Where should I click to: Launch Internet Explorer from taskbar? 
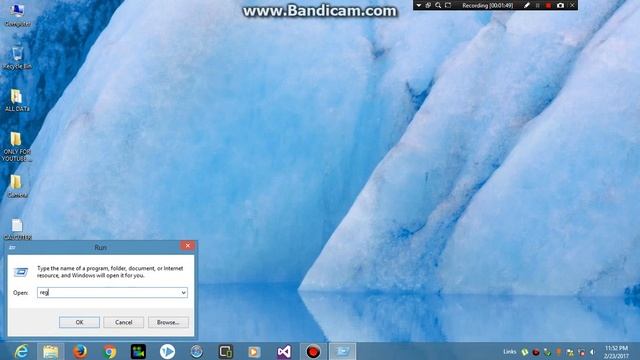point(21,351)
